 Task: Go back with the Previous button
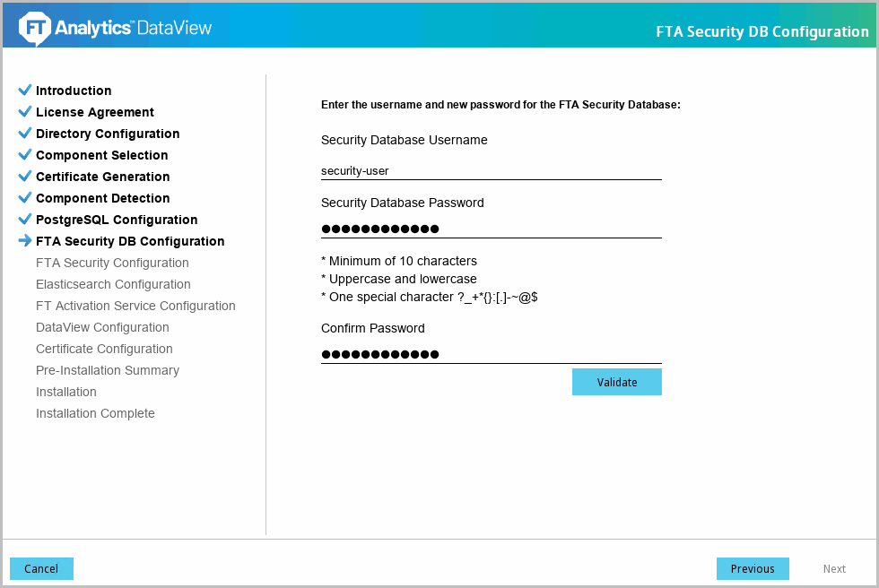click(752, 569)
